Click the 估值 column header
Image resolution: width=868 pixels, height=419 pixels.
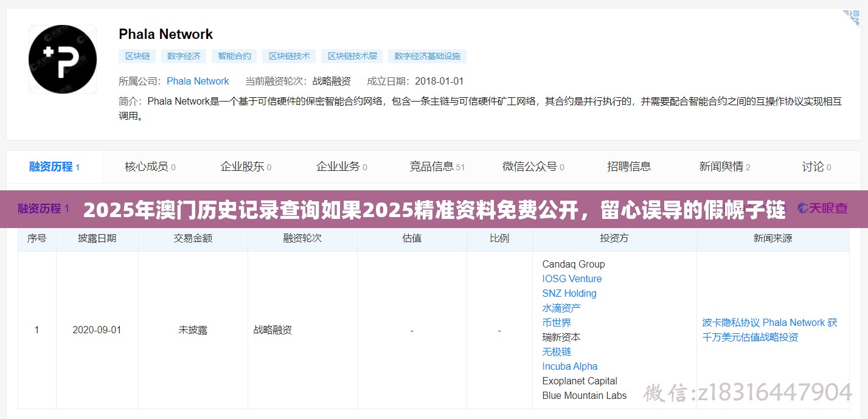point(412,238)
